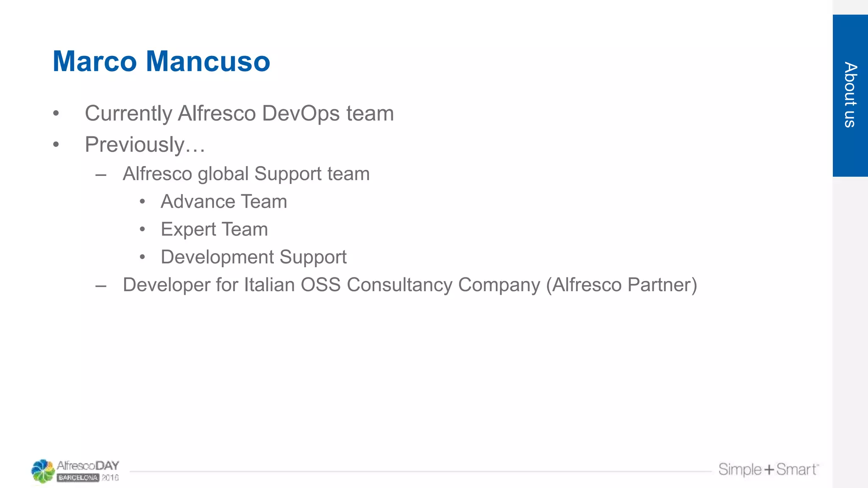Click Alfresco global Support team line
868x488 pixels.
(x=246, y=174)
